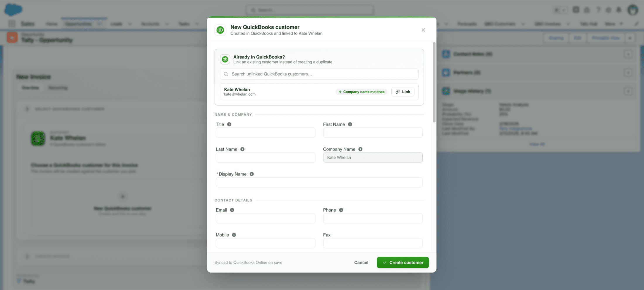
Task: Search unlinked QuickBooks customers field
Action: (319, 74)
